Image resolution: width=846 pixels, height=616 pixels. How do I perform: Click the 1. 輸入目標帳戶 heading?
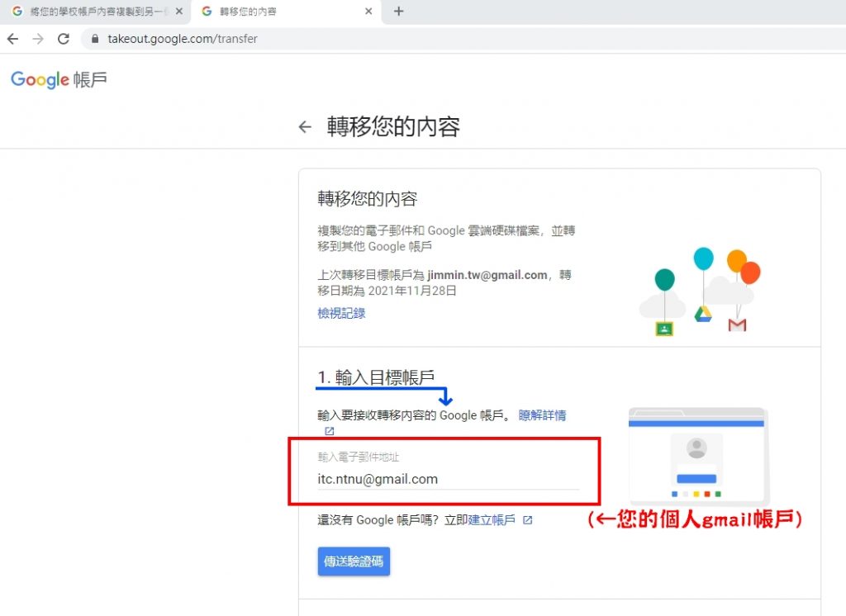point(376,377)
